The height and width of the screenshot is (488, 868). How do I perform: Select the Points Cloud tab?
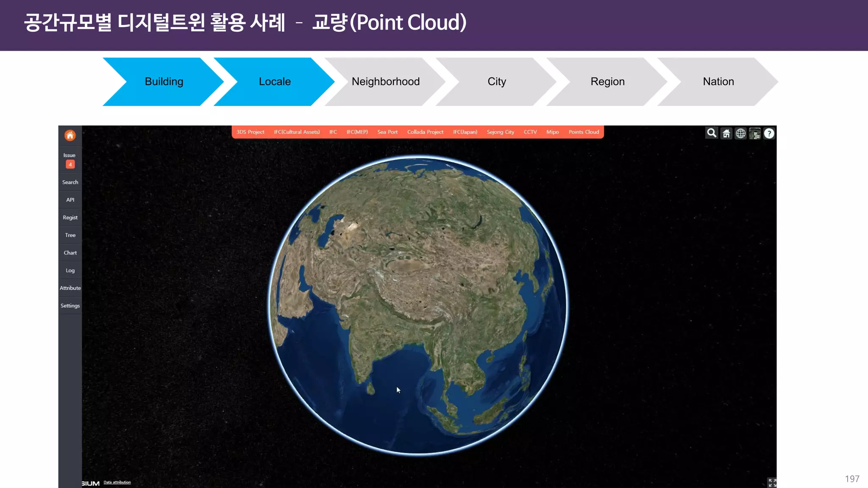pos(584,132)
